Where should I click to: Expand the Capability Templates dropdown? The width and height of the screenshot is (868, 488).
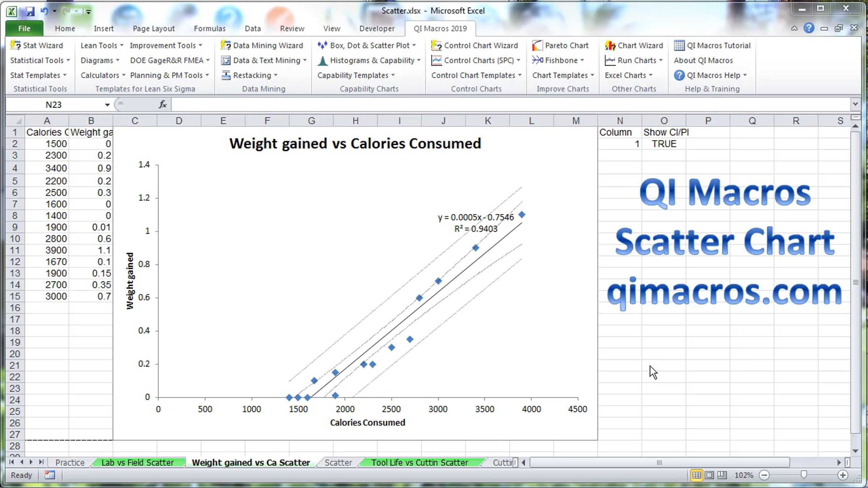(356, 75)
